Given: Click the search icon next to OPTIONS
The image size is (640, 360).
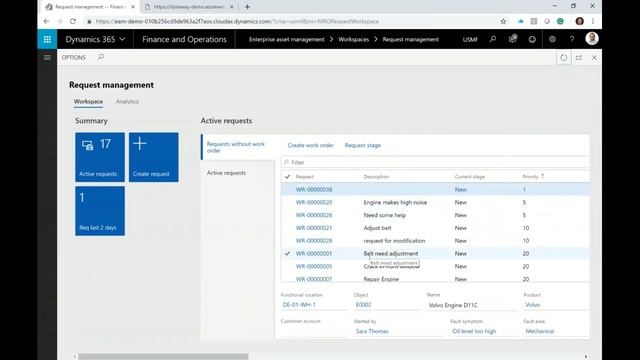Looking at the screenshot, I should click(x=101, y=57).
